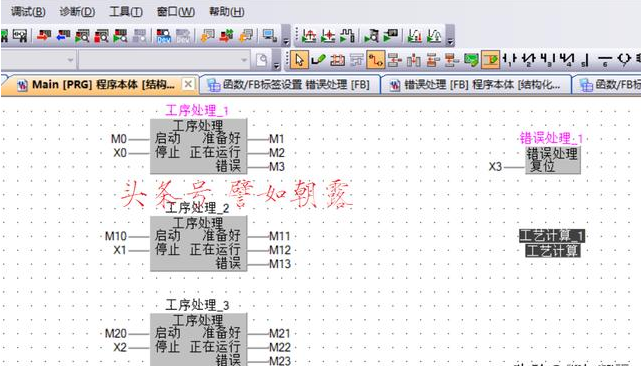The width and height of the screenshot is (643, 366).
Task: Click the blank page icon beside the combo boxes
Action: point(262,60)
